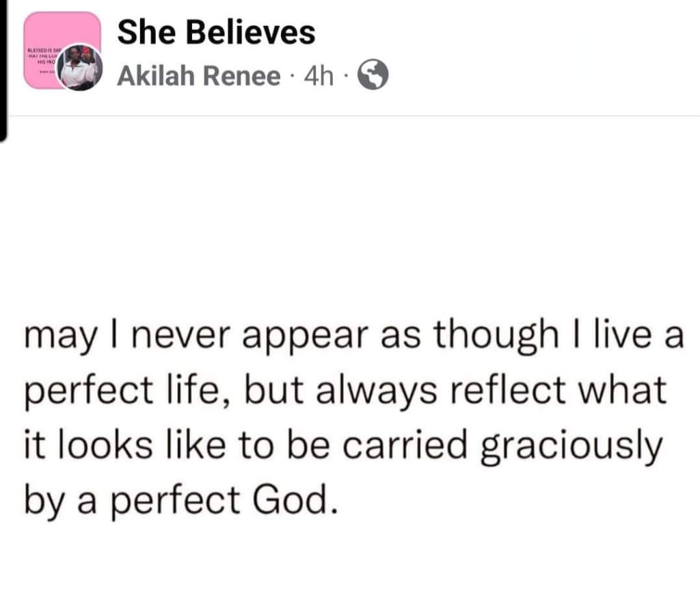
Task: Click the post line starting "may I never"
Action: 353,336
